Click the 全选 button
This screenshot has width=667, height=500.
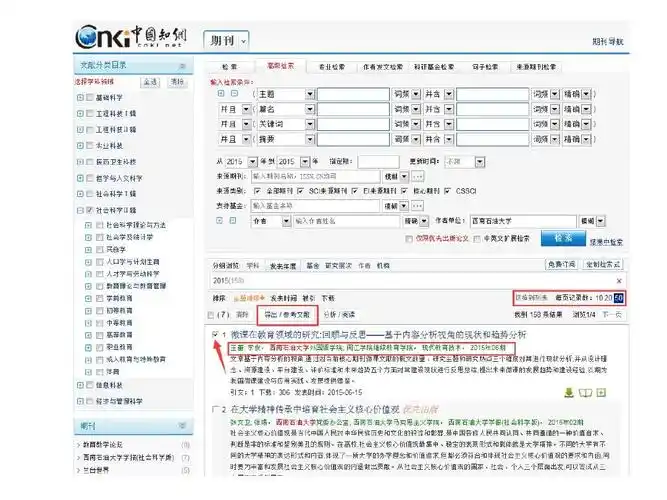(x=150, y=82)
